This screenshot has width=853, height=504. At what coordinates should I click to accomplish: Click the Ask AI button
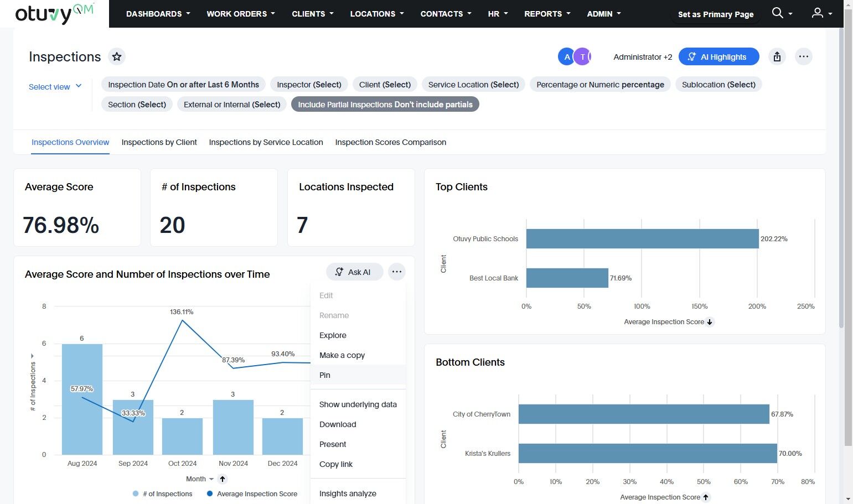[x=354, y=272]
